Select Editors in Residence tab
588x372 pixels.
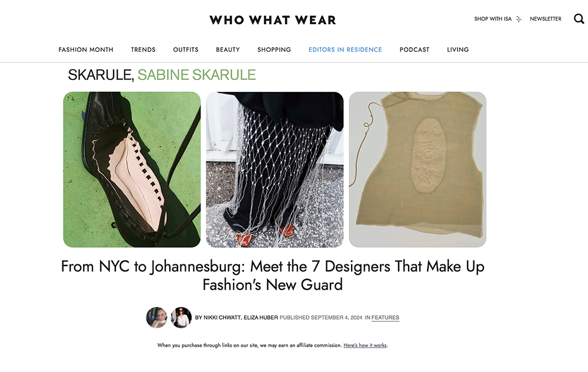(345, 49)
